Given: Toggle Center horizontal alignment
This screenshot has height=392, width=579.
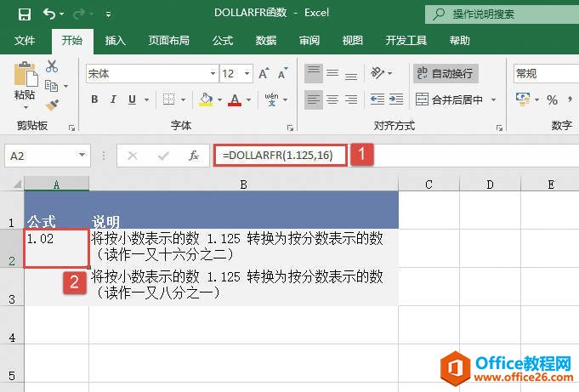Looking at the screenshot, I should pos(332,99).
